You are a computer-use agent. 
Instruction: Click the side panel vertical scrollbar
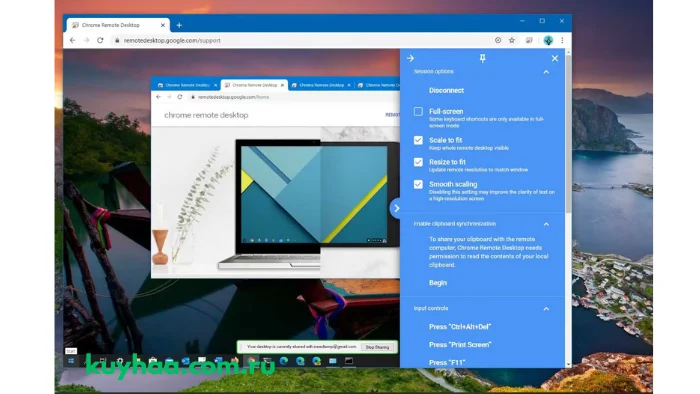click(x=568, y=134)
